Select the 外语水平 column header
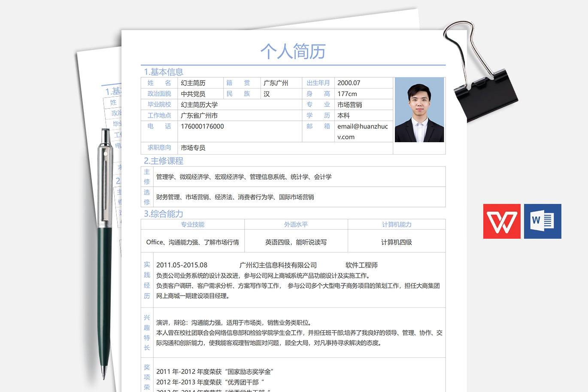This screenshot has height=392, width=588. 296,225
